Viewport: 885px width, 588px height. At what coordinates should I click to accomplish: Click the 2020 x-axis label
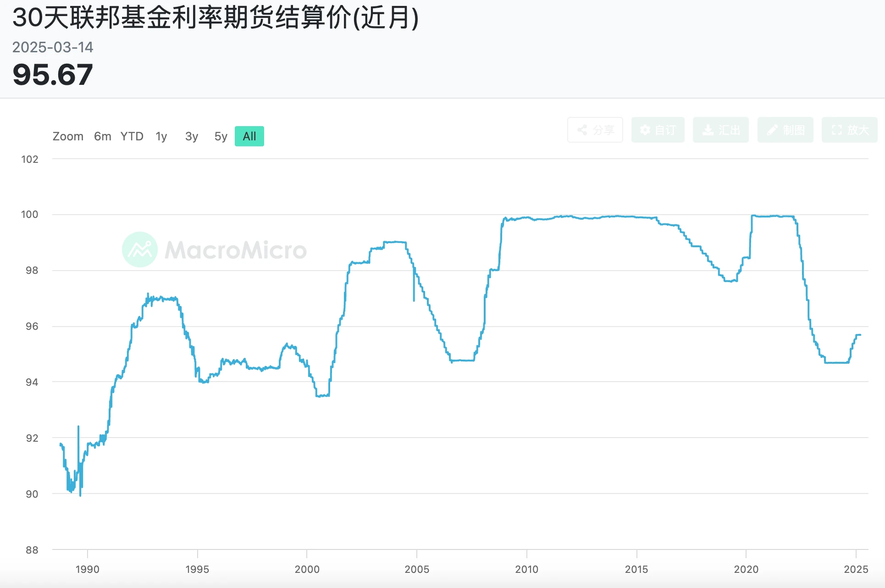coord(746,569)
